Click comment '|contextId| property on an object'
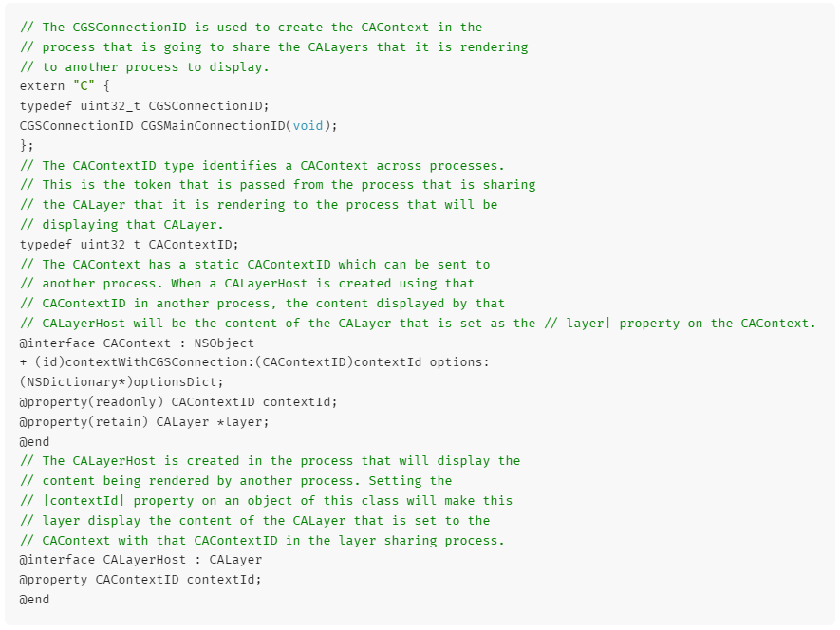Viewport: 840px width, 630px height. pos(267,500)
